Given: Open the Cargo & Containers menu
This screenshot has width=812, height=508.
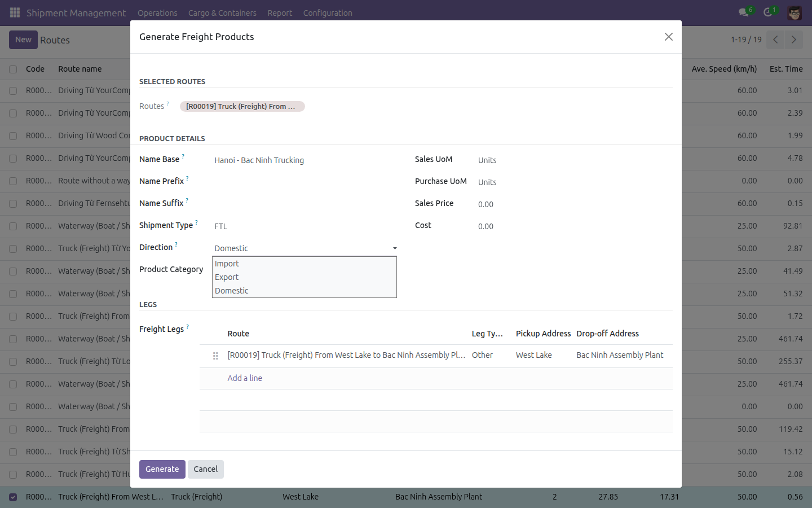Looking at the screenshot, I should (222, 12).
